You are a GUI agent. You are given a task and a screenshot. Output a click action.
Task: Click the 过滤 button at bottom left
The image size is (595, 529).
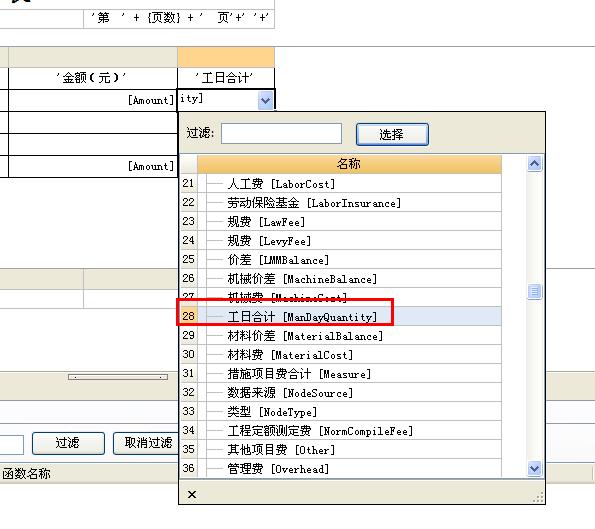(68, 443)
